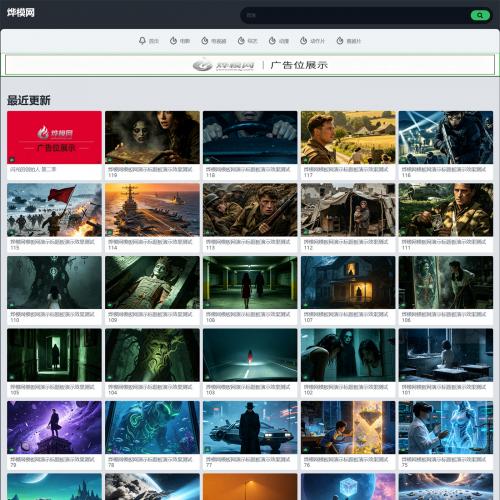Open the red flag battle poster, card 115
500x500 pixels.
coord(54,210)
